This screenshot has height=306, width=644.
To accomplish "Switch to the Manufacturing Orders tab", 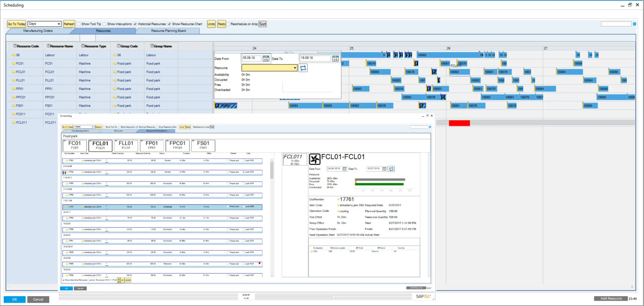I will (38, 31).
